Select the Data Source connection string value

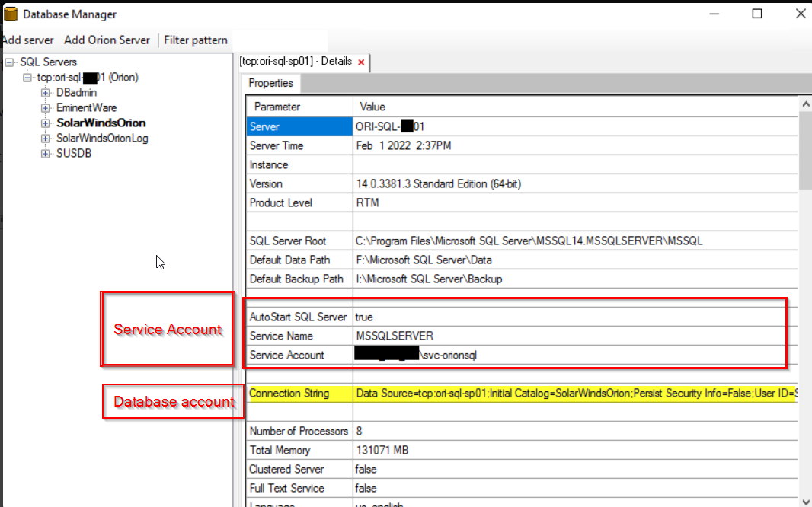[576, 394]
